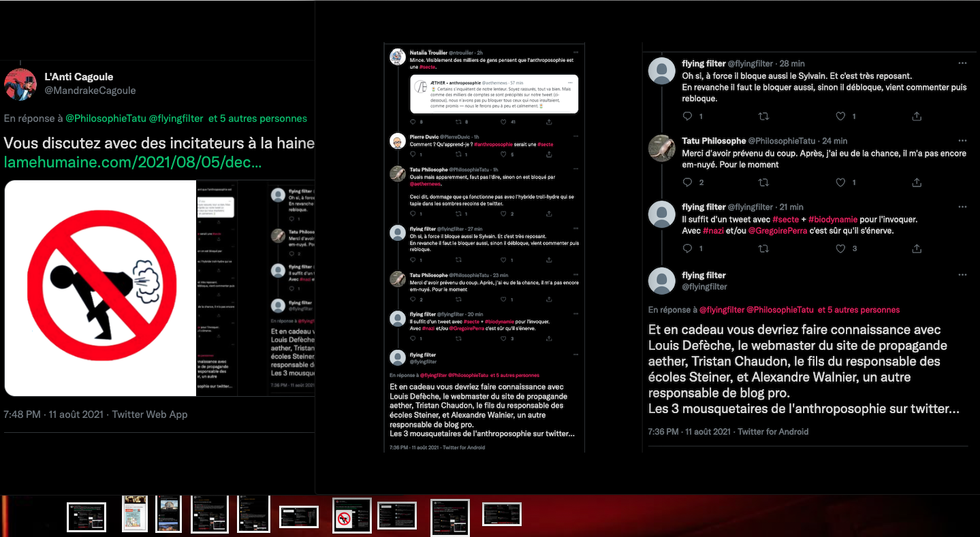980x537 pixels.
Task: Open the attached no-fart sign image
Action: coord(101,288)
